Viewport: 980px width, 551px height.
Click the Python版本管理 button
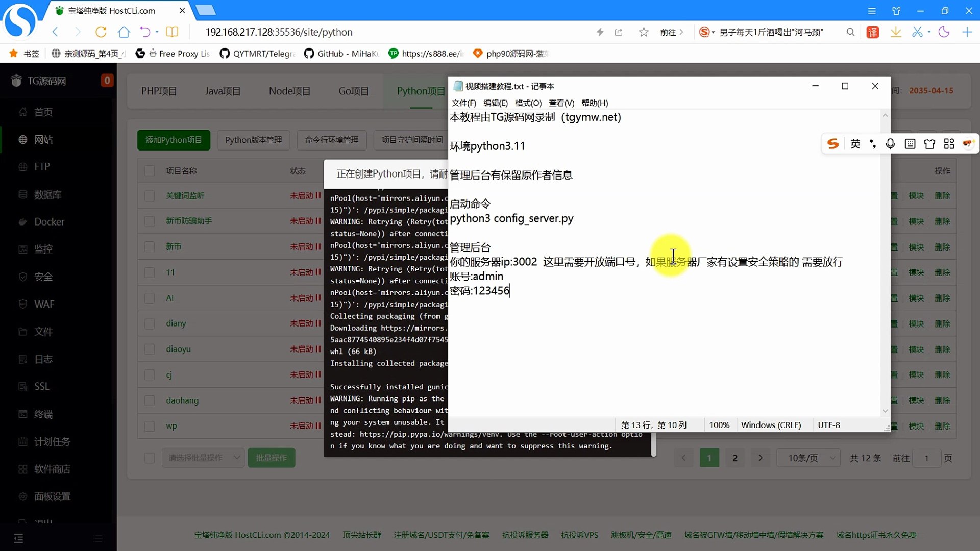click(254, 140)
